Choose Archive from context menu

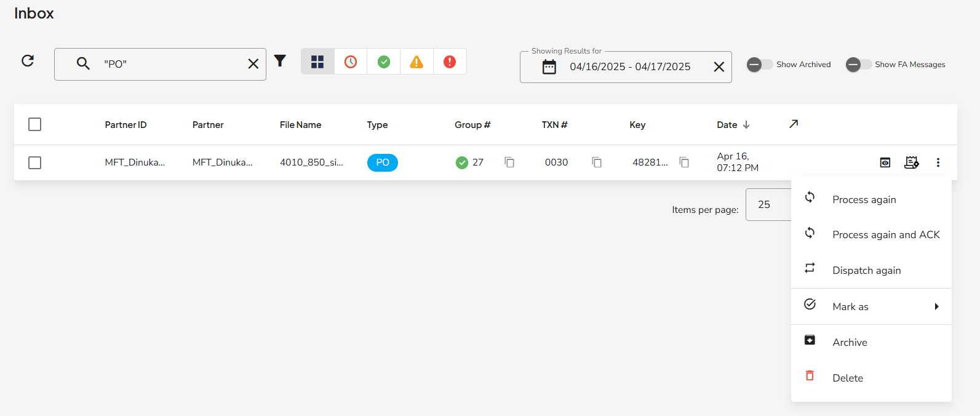(871, 342)
